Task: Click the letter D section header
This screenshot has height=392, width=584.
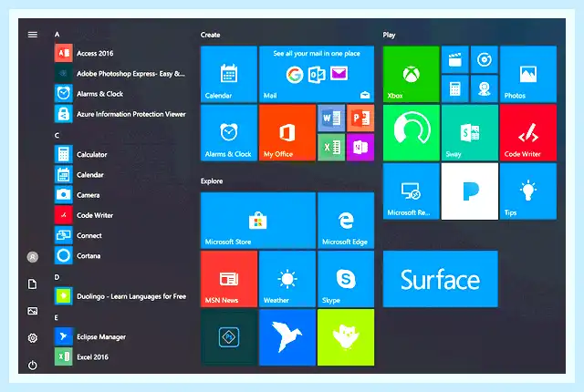Action: pyautogui.click(x=57, y=277)
